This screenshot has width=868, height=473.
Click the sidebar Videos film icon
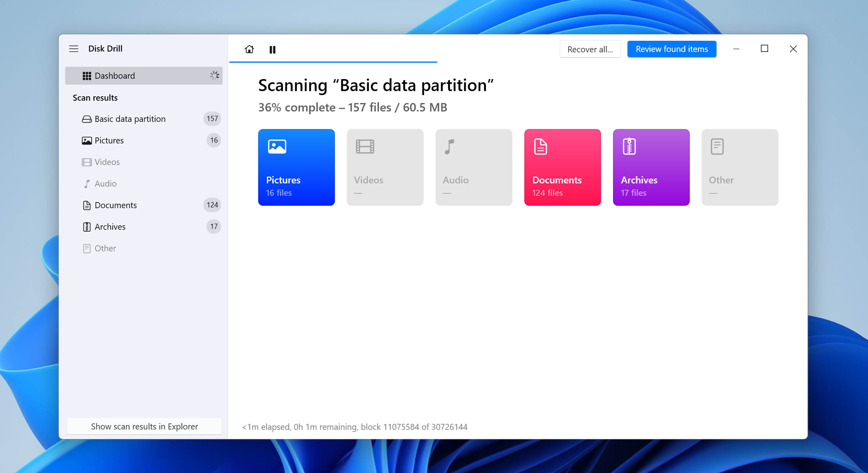(x=87, y=162)
